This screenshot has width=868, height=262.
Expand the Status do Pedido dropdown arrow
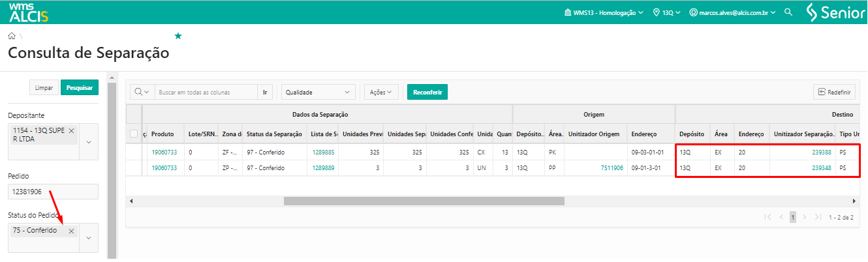[x=89, y=238]
